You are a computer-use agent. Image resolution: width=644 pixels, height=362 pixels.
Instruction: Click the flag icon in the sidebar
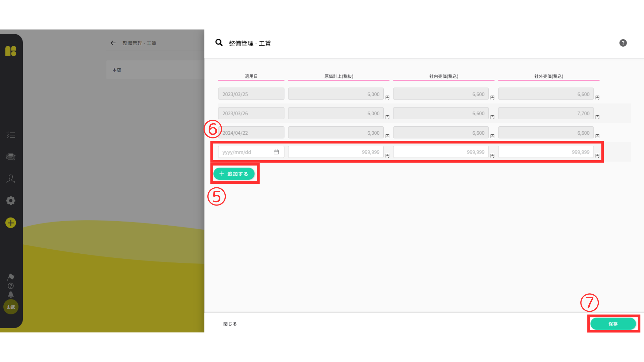tap(11, 277)
